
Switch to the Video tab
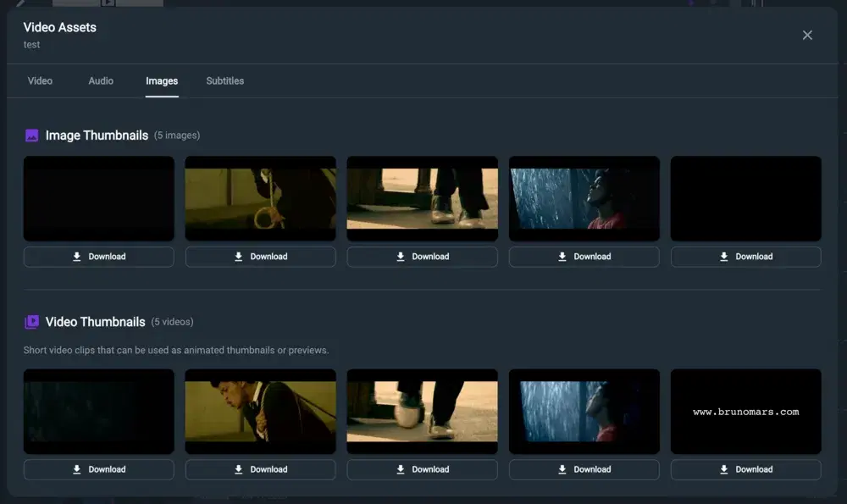tap(40, 81)
